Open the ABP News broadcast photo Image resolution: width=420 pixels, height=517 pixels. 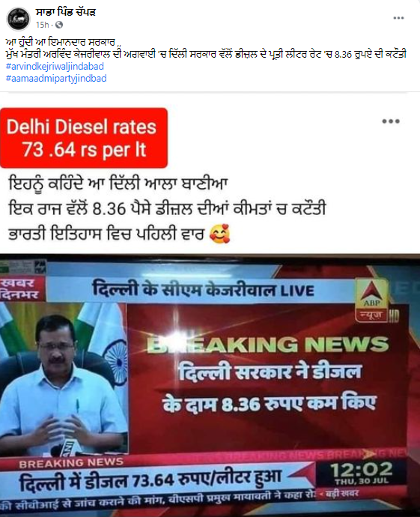tap(210, 385)
